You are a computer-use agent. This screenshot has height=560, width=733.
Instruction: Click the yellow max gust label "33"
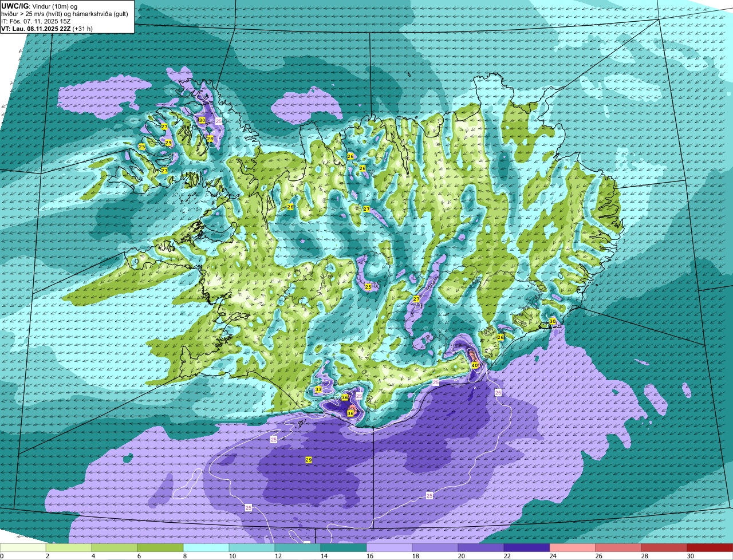point(318,390)
